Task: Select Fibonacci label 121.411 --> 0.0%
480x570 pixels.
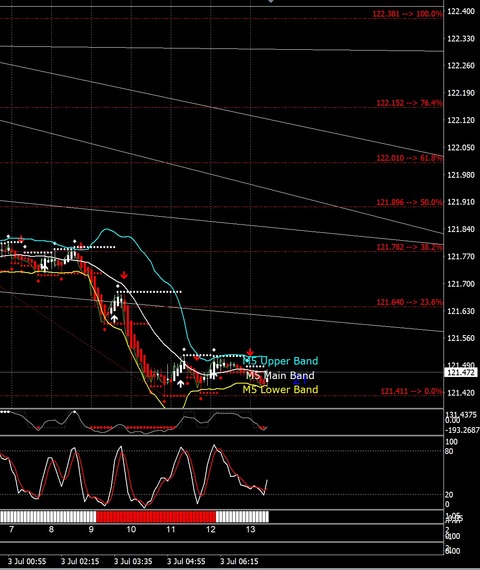Action: (412, 391)
